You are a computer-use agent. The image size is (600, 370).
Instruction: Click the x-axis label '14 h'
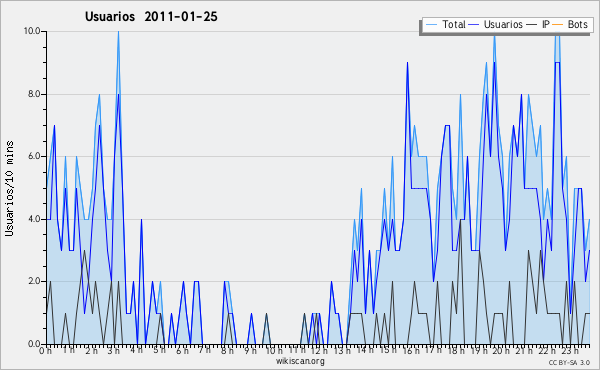click(365, 350)
